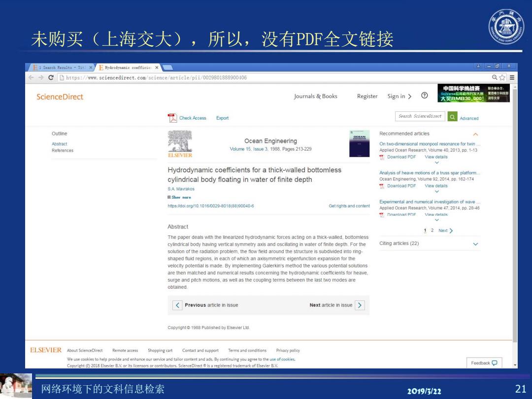Click the PDF icon beside Check Access
The height and width of the screenshot is (399, 532).
[x=172, y=118]
